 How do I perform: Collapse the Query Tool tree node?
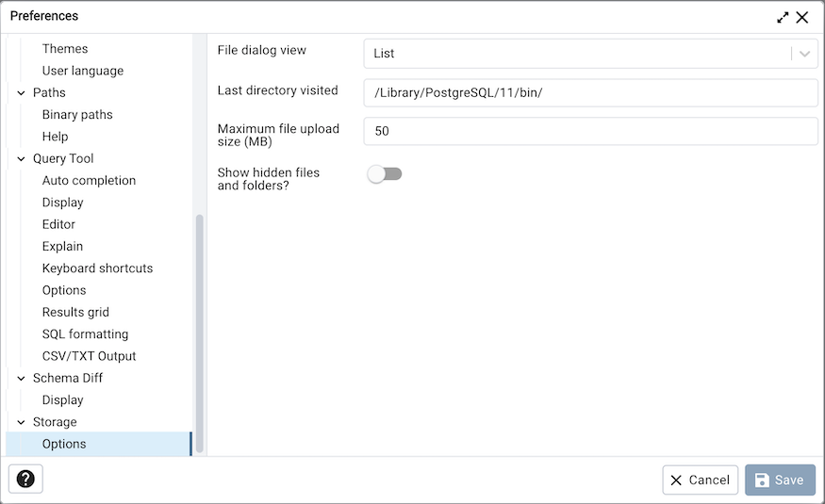tap(21, 159)
